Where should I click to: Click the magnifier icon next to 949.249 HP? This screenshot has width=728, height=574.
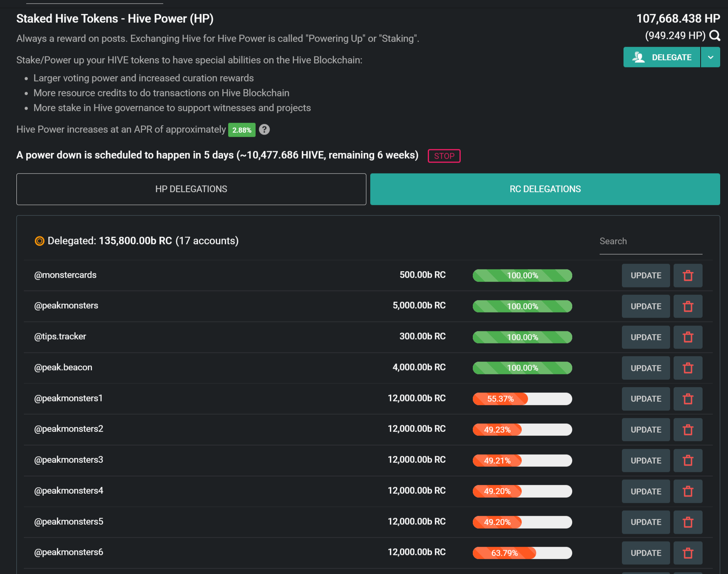(715, 36)
